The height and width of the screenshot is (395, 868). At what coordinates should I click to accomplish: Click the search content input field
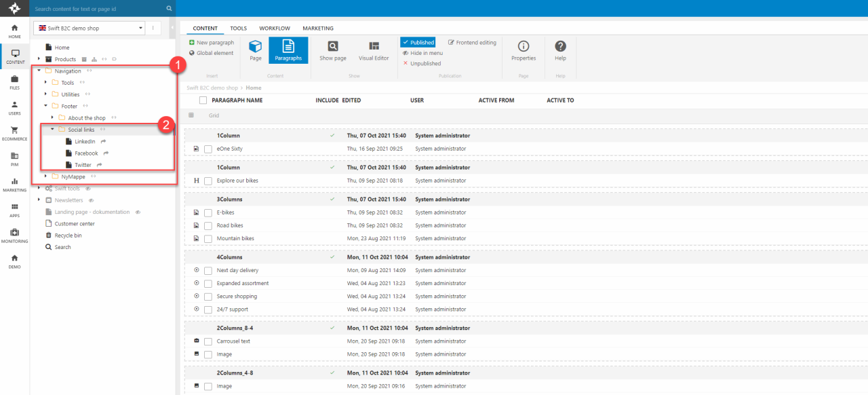click(x=98, y=9)
